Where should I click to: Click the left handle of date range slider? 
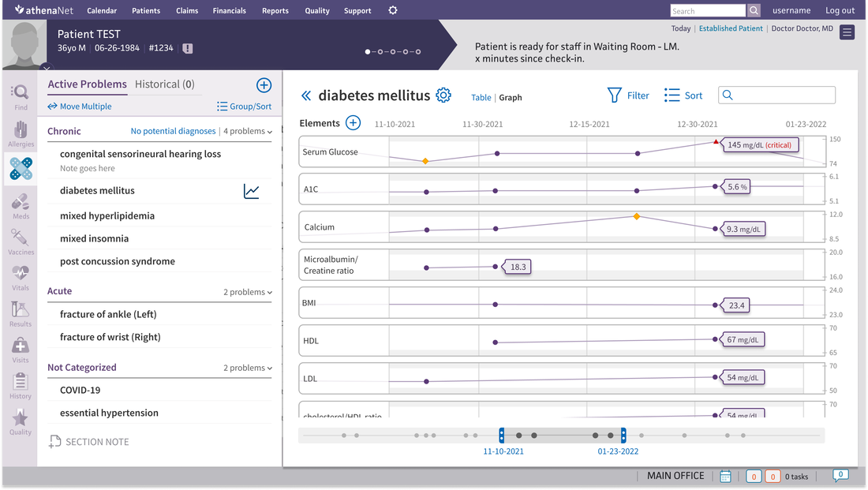[x=502, y=436]
